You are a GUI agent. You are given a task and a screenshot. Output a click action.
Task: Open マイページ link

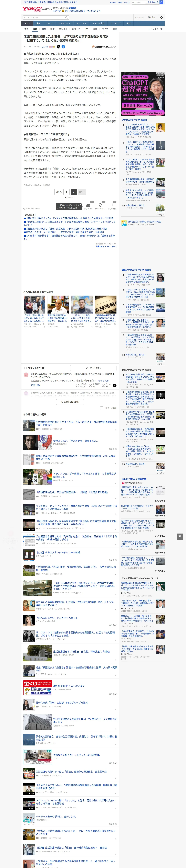[x=139, y=17]
